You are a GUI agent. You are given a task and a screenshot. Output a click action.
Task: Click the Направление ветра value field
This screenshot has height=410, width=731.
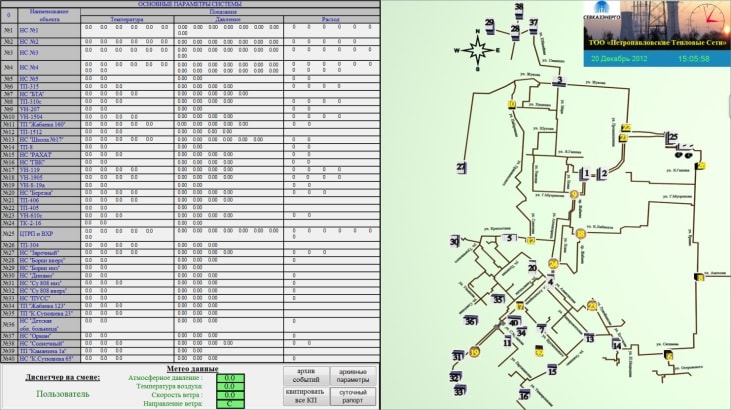(229, 402)
